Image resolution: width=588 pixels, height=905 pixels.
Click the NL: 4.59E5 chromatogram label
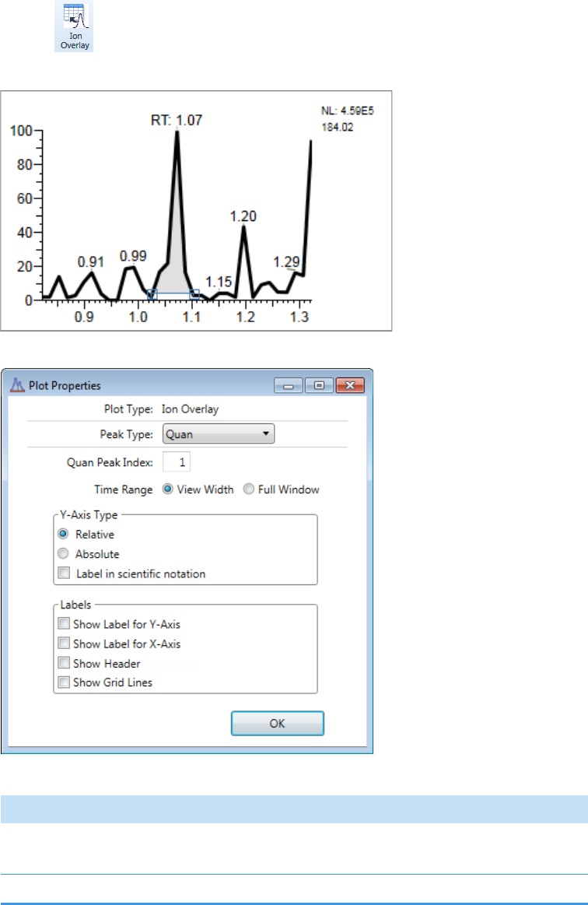[x=348, y=110]
